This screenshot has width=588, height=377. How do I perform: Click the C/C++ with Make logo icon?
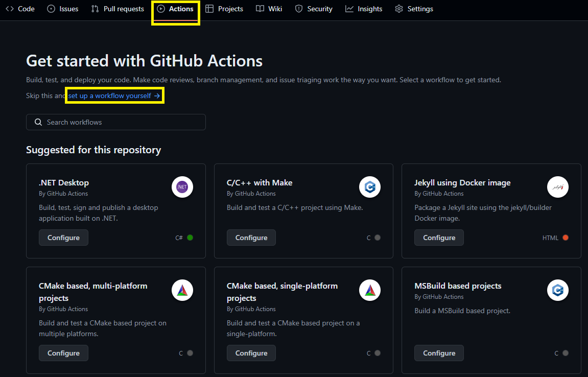click(x=370, y=187)
